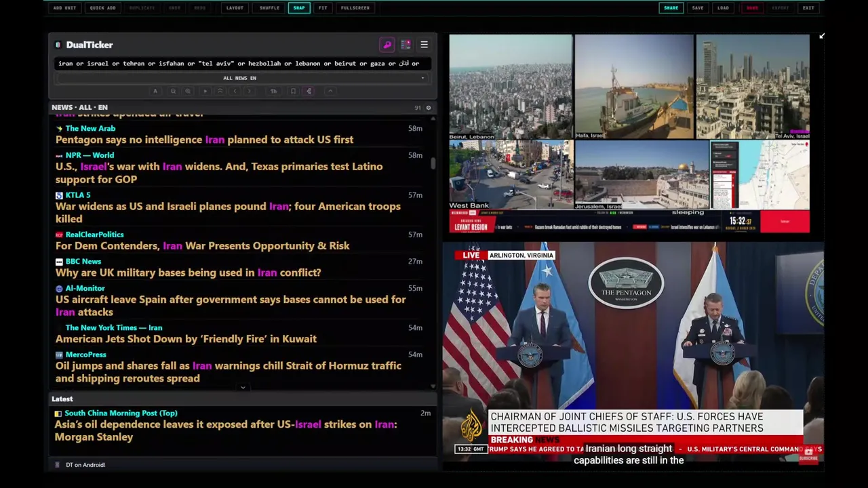
Task: Open Al-Monitor headline 'US aircraft leave Spain'
Action: [231, 306]
